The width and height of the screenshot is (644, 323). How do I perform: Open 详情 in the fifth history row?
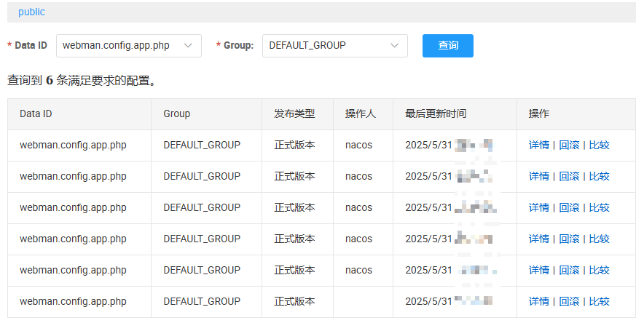pos(539,270)
